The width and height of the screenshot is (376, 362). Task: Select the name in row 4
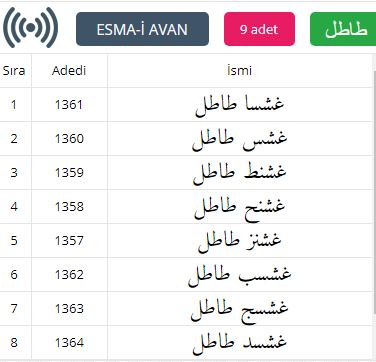pos(239,207)
